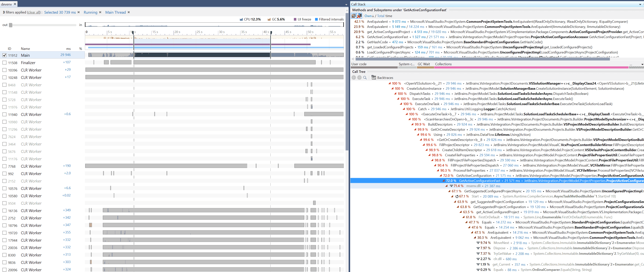The width and height of the screenshot is (644, 272).
Task: Toggle the second Call Stack toolbar icon
Action: pos(359,16)
